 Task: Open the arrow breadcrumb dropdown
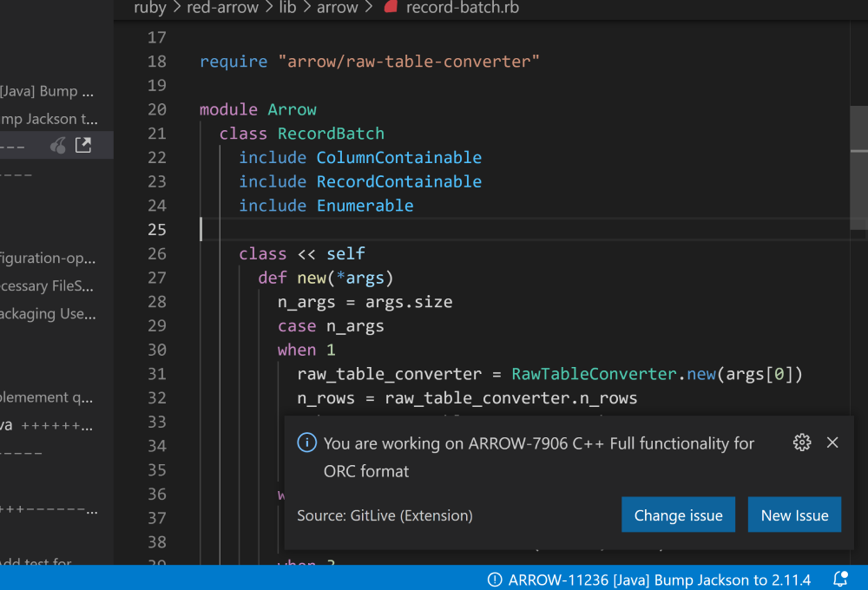tap(338, 8)
